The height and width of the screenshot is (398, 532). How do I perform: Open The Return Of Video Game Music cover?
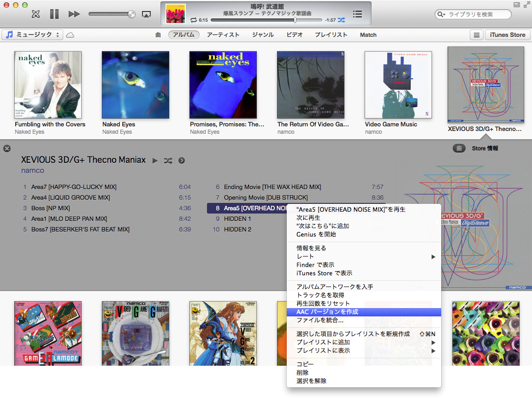(310, 85)
